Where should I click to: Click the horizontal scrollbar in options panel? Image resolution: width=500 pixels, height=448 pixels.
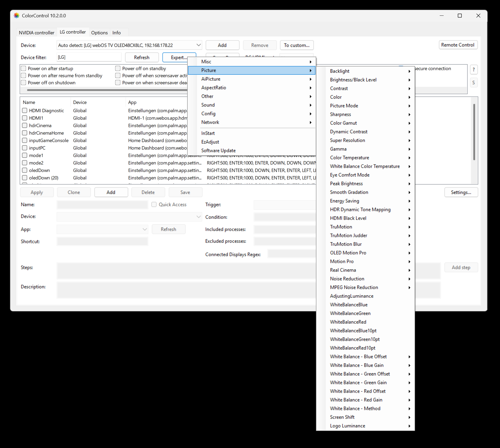coord(107,90)
